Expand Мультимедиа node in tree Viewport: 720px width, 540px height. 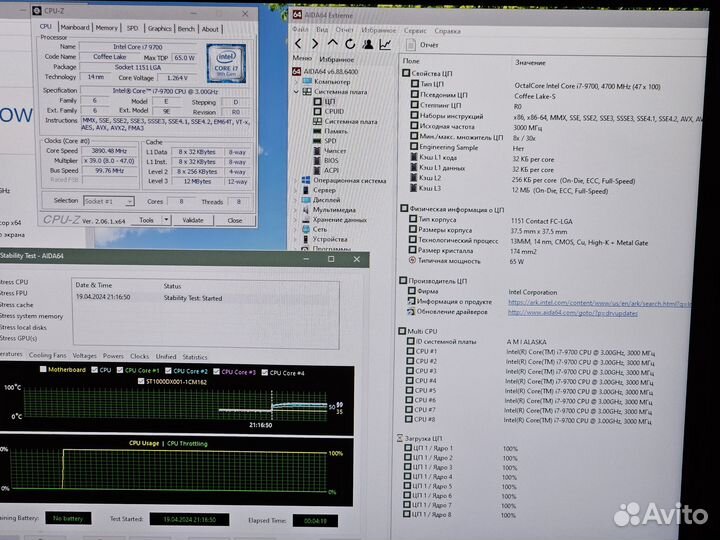296,210
